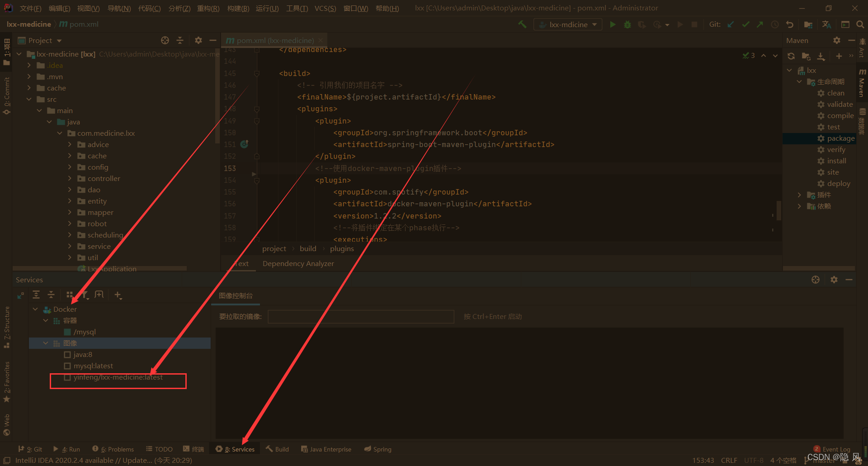Open the 8: Services tool window tab
This screenshot has height=466, width=868.
pos(235,449)
